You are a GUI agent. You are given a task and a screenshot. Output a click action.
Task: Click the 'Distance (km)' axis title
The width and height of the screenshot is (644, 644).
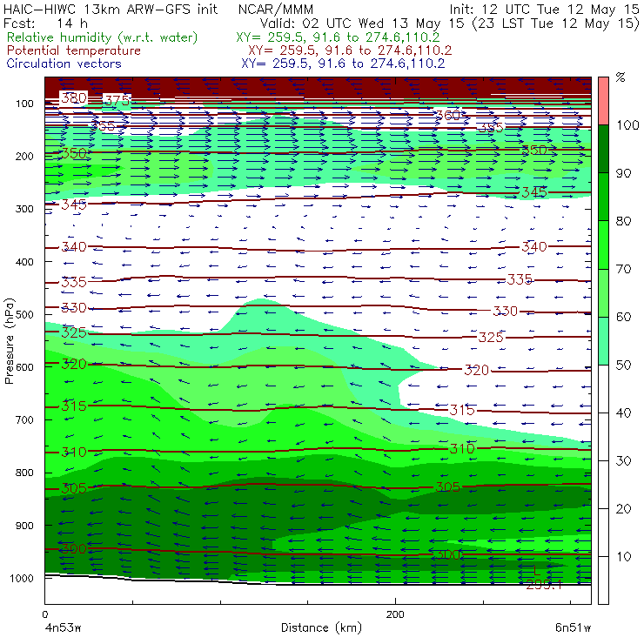321,627
